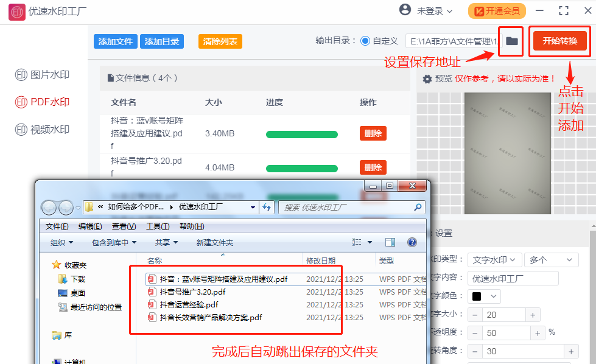Switch to the 图片水印 sidebar tab
This screenshot has height=364, width=596.
click(x=42, y=75)
